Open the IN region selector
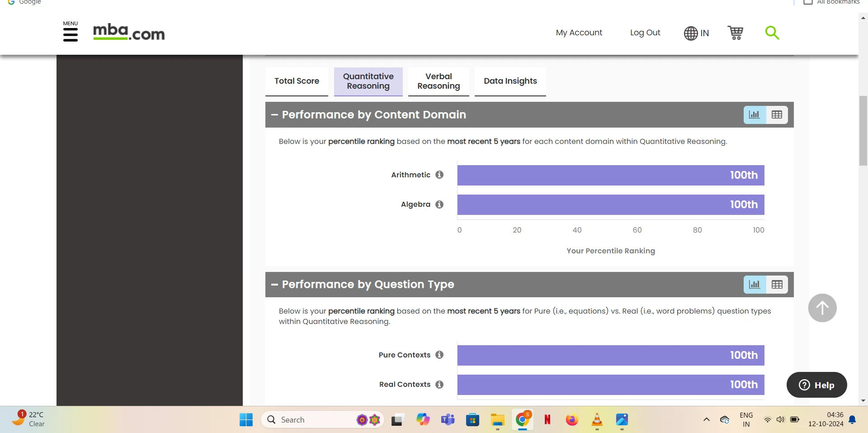Viewport: 868px width, 433px height. click(x=696, y=33)
